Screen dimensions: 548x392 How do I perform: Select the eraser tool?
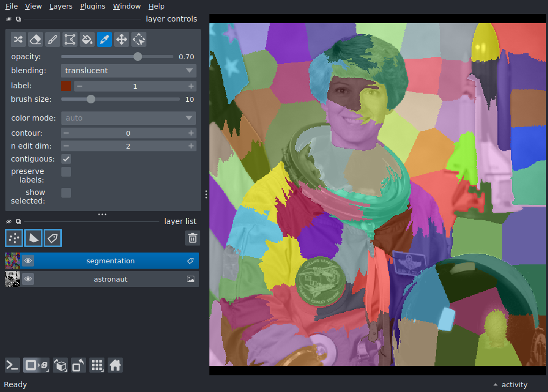(x=36, y=39)
